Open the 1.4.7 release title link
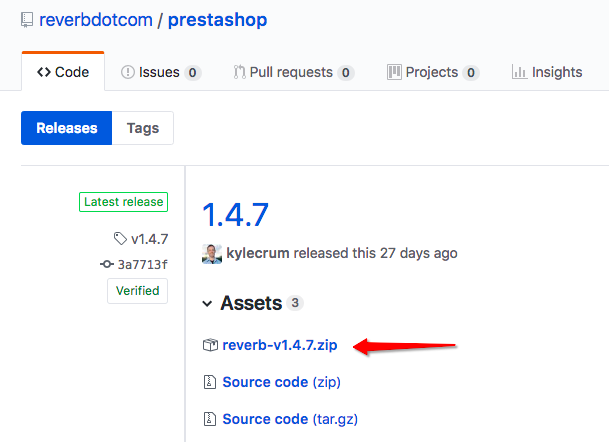The width and height of the screenshot is (609, 442). 235,214
